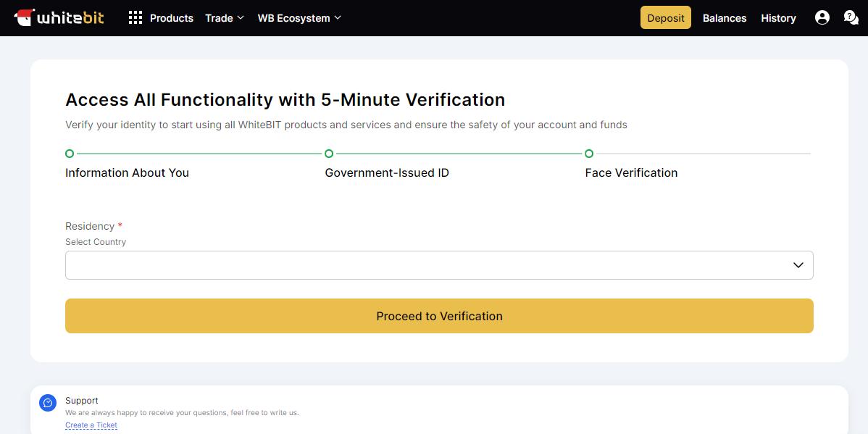Click the Information About You step circle
The height and width of the screenshot is (434, 868).
[x=69, y=153]
